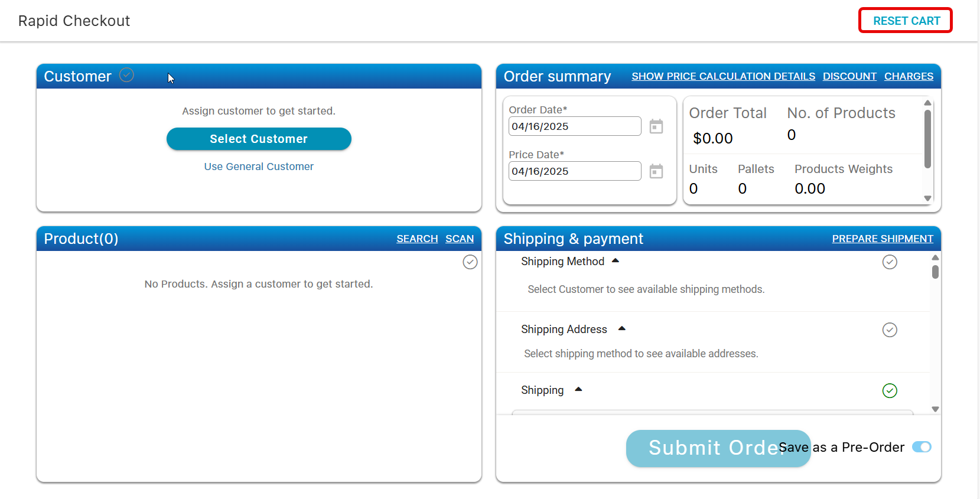The height and width of the screenshot is (499, 980).
Task: Click the Product panel checkmark icon
Action: 470,262
